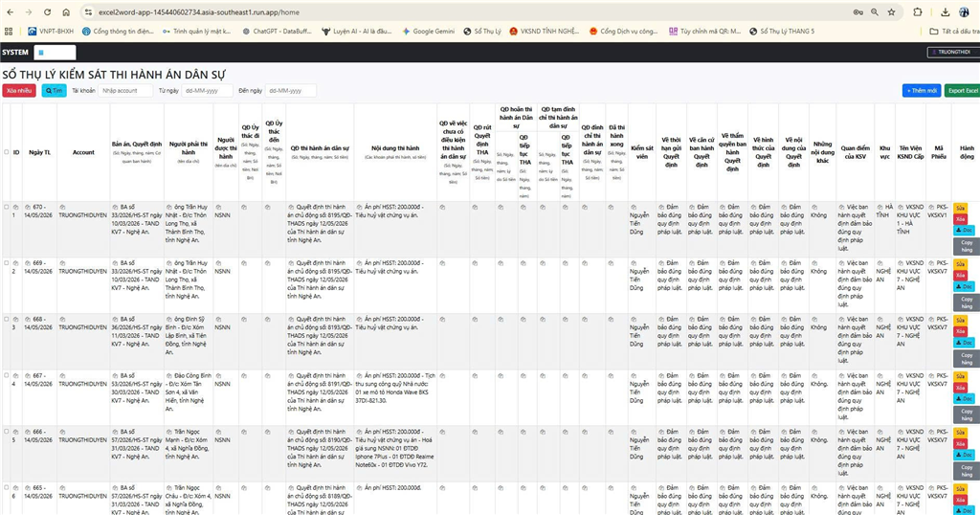Click 'Sửa' for record 666
980x515 pixels.
pos(960,433)
